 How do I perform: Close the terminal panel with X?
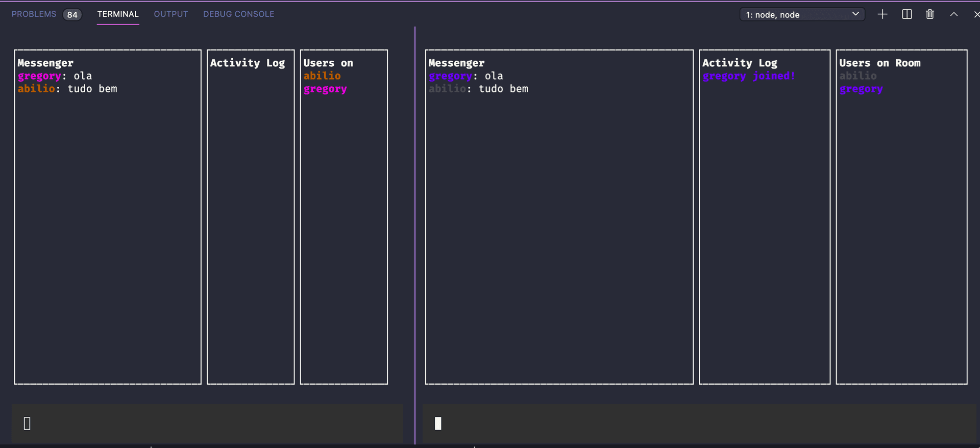976,14
